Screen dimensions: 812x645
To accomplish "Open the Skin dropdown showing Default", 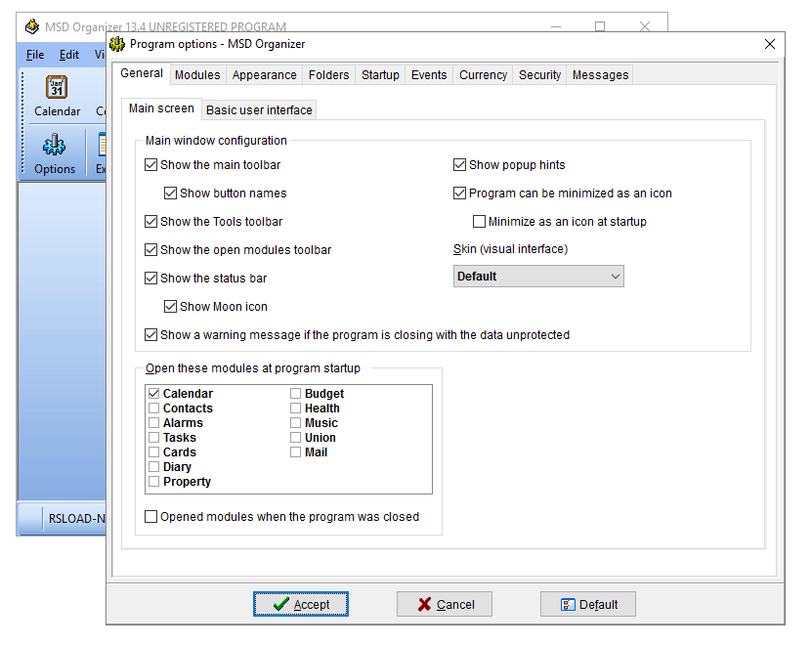I will coord(538,277).
